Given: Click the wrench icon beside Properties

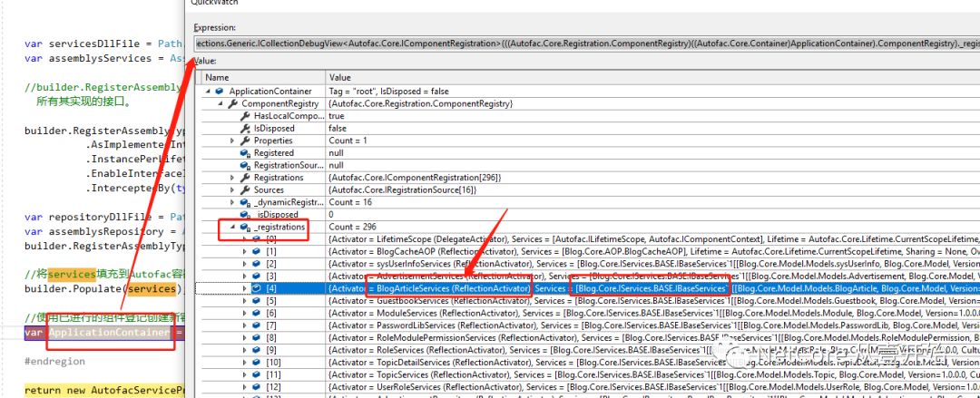Looking at the screenshot, I should click(x=245, y=141).
